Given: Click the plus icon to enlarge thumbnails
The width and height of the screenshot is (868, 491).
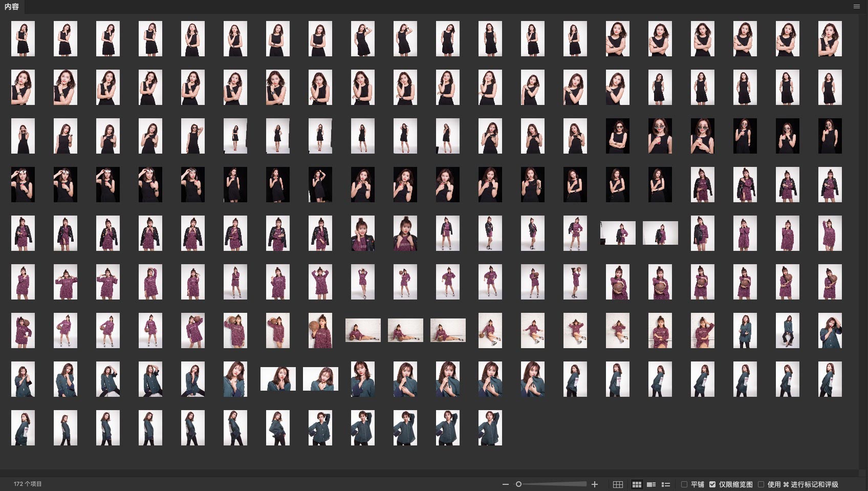Looking at the screenshot, I should tap(595, 484).
